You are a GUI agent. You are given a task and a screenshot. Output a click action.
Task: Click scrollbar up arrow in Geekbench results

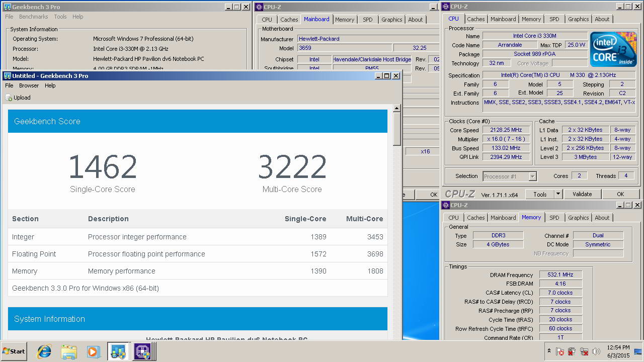[x=397, y=108]
